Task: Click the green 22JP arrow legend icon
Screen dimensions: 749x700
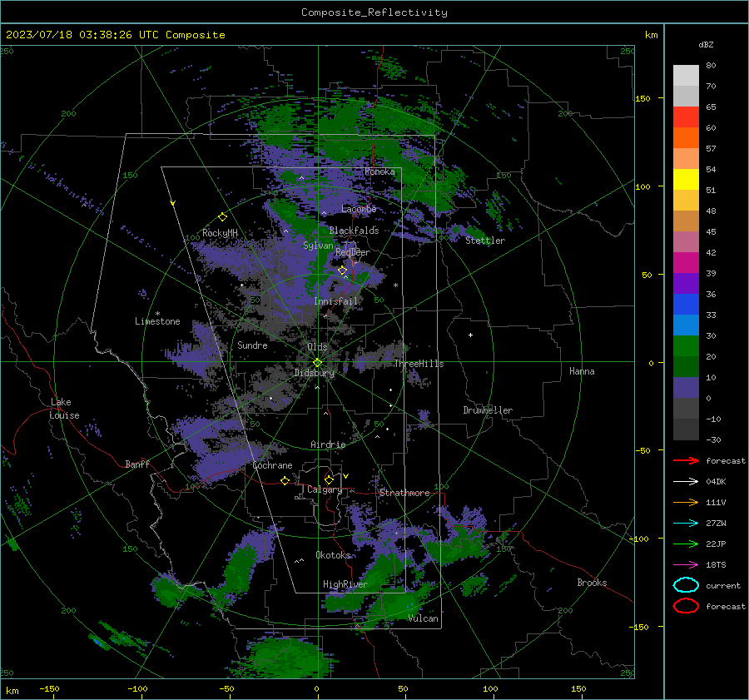Action: coord(686,544)
